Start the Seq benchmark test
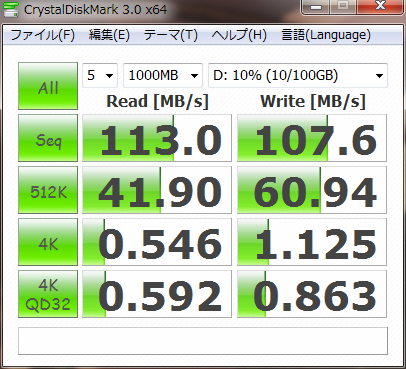The width and height of the screenshot is (406, 369). coord(48,138)
